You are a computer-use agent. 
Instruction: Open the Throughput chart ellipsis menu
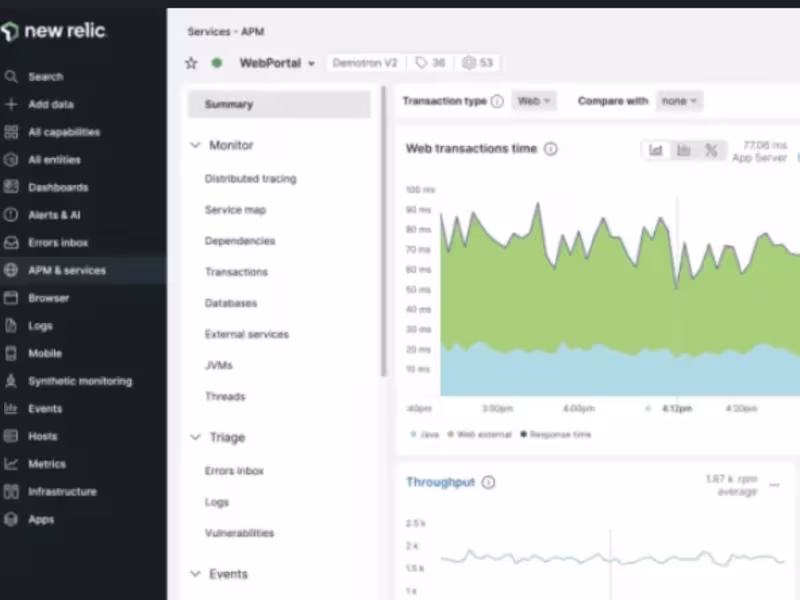coord(774,485)
